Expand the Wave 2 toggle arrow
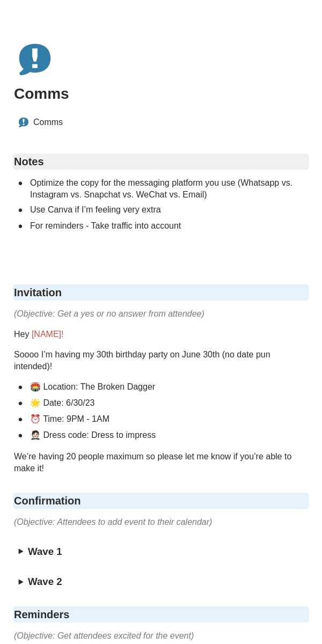The height and width of the screenshot is (644, 322). 21,582
